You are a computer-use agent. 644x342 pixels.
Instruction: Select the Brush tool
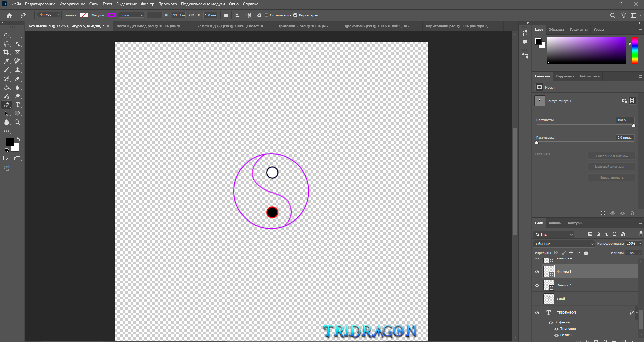click(6, 70)
